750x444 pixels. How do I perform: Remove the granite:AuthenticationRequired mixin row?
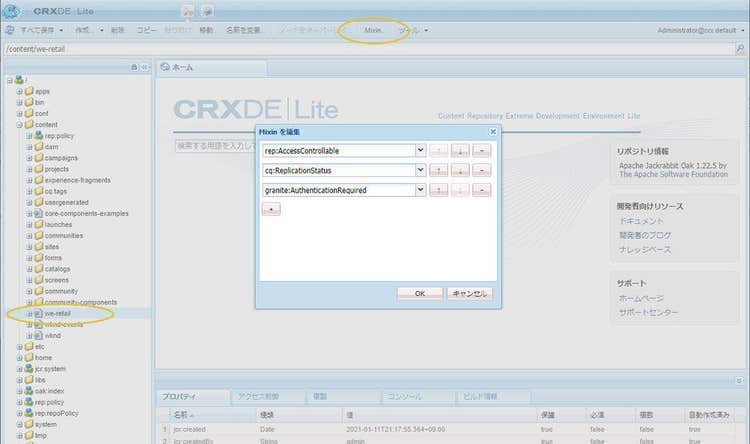coord(481,190)
